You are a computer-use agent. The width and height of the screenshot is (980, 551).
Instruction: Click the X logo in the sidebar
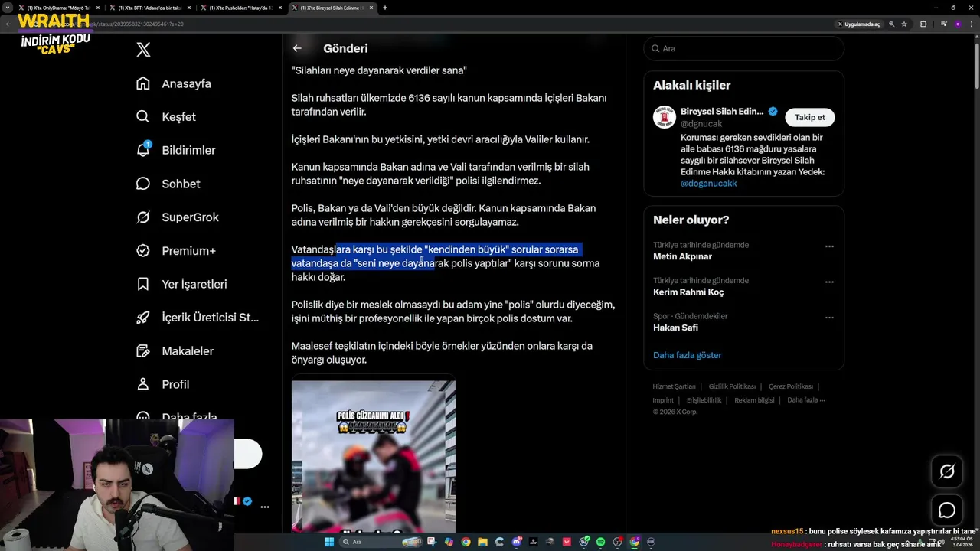click(x=143, y=50)
